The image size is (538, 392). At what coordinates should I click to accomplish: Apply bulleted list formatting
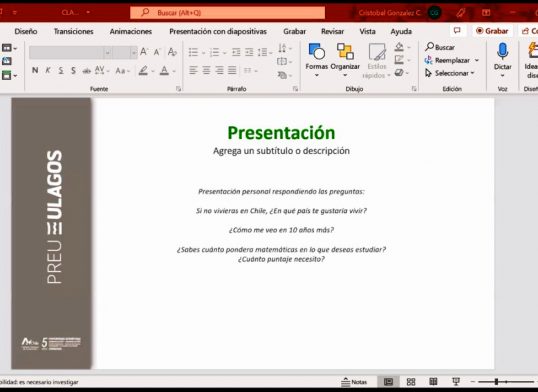click(x=194, y=52)
